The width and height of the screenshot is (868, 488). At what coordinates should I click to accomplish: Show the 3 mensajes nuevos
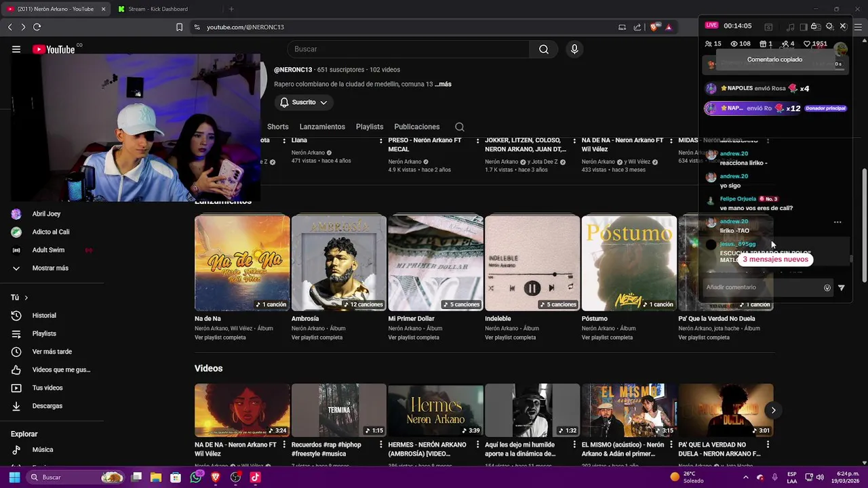click(x=775, y=259)
